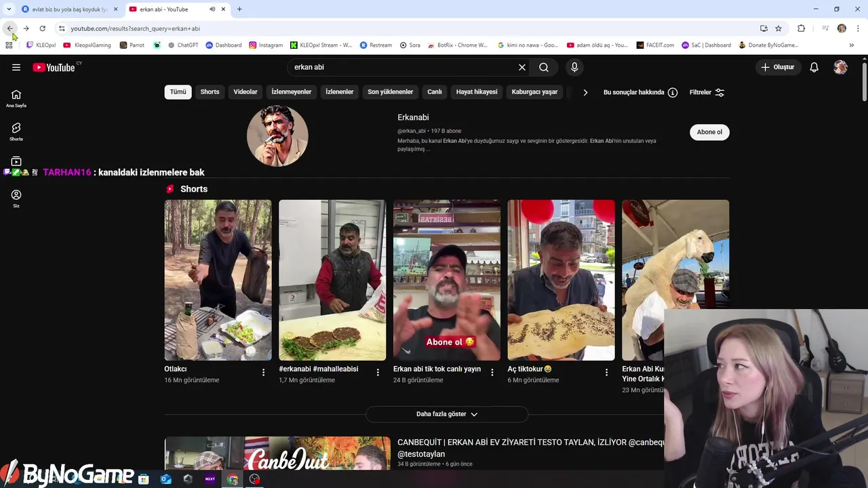Open the Siz (You) sidebar item
868x488 pixels.
pos(16,199)
